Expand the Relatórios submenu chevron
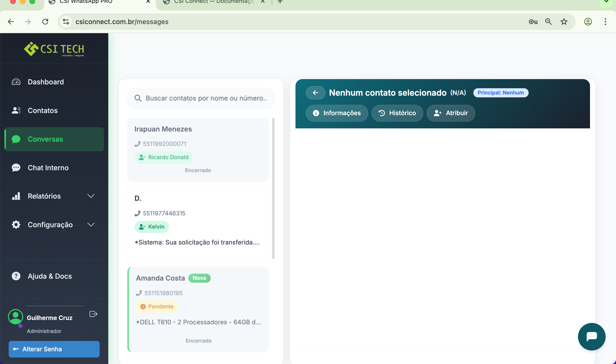This screenshot has height=364, width=616. click(91, 196)
